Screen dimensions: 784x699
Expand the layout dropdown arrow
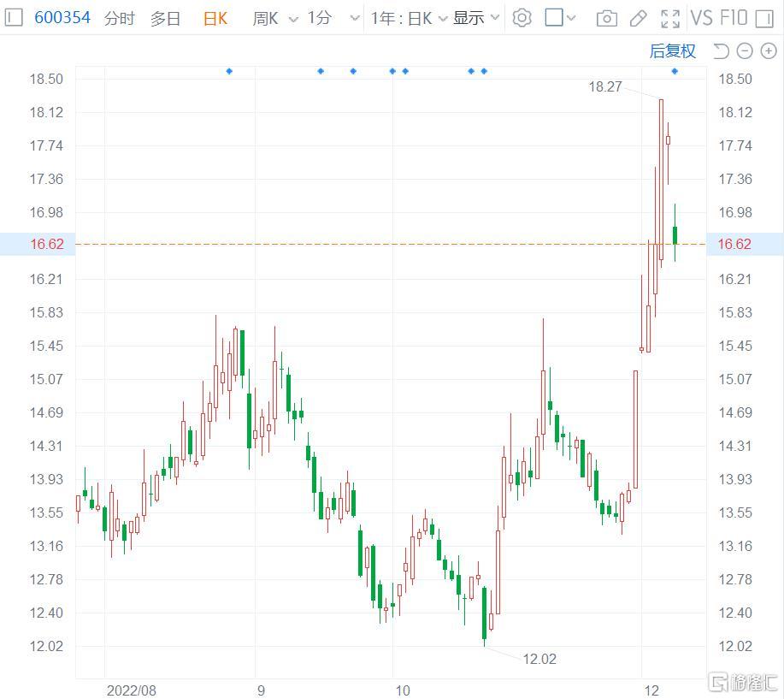[571, 19]
